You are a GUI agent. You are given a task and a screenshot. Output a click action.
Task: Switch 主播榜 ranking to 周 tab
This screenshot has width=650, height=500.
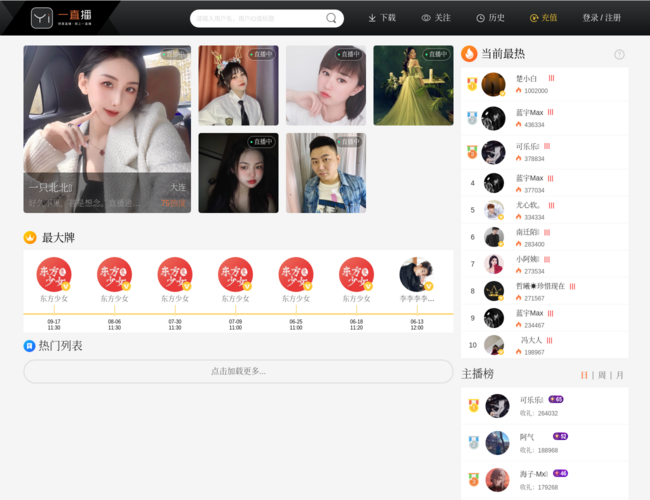(602, 375)
